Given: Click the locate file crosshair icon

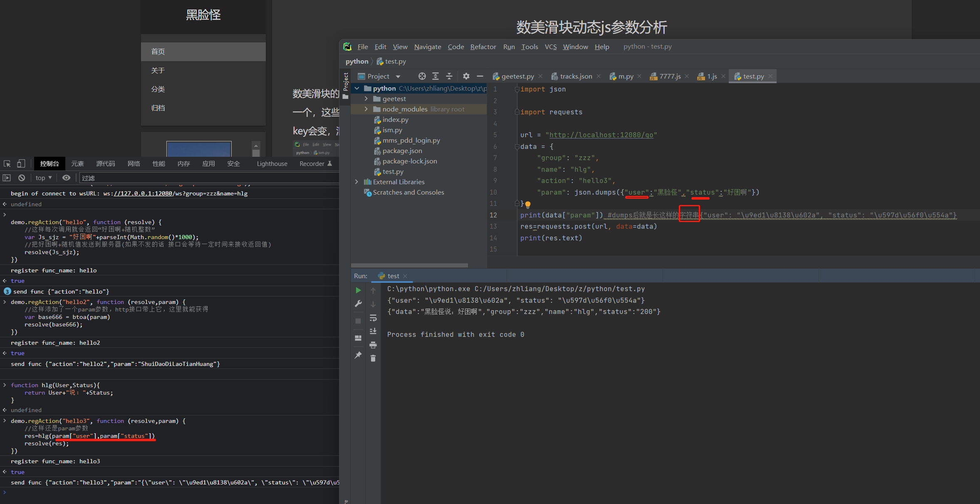Looking at the screenshot, I should point(422,76).
